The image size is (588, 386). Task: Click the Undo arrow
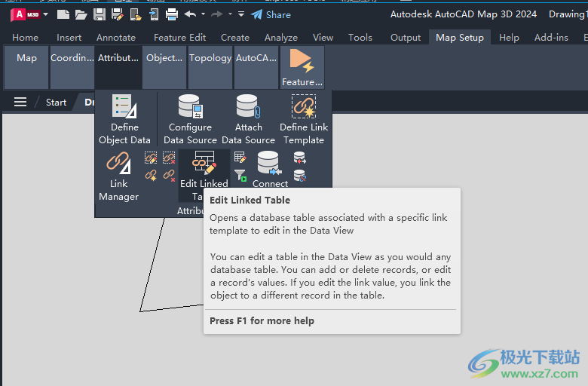191,14
